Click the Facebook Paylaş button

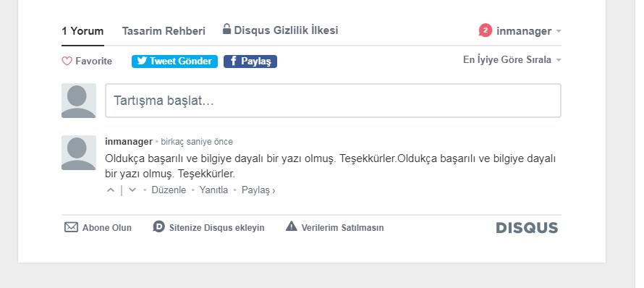250,62
